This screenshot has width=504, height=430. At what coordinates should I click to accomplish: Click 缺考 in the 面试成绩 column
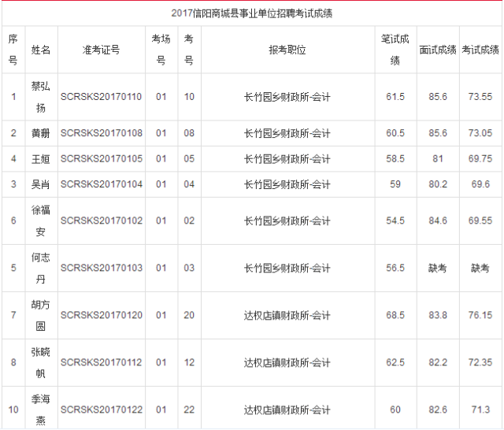[x=438, y=268]
